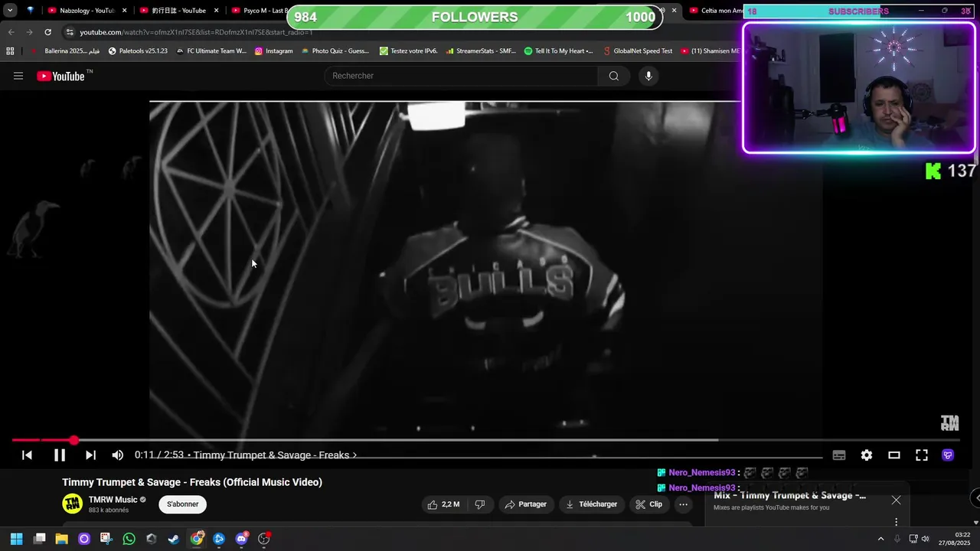Open the Windows Start menu
Screen dimensions: 980x551
pos(16,539)
